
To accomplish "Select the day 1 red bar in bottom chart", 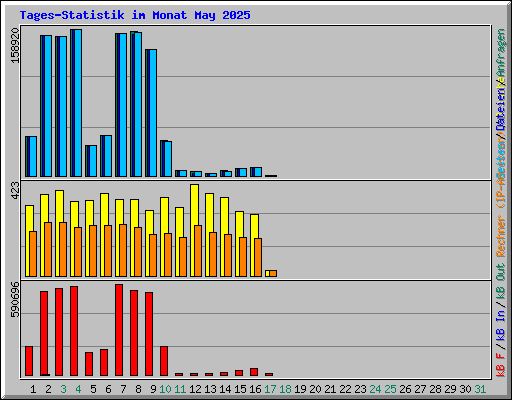I will tap(29, 361).
